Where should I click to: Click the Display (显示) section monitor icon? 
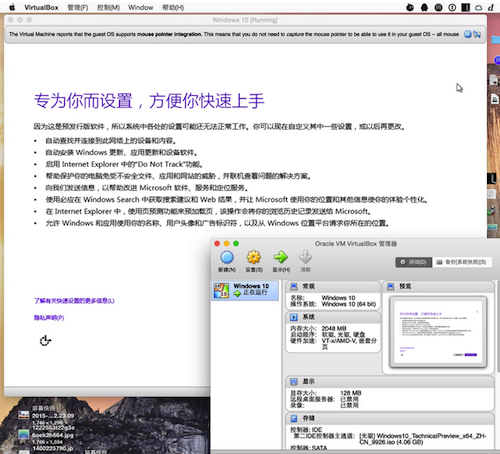294,382
